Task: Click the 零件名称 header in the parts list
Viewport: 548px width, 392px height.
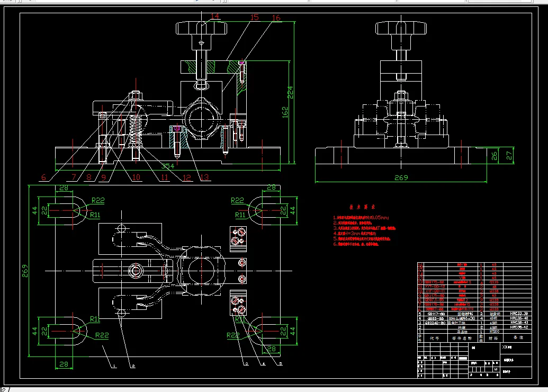Action: tap(462, 338)
